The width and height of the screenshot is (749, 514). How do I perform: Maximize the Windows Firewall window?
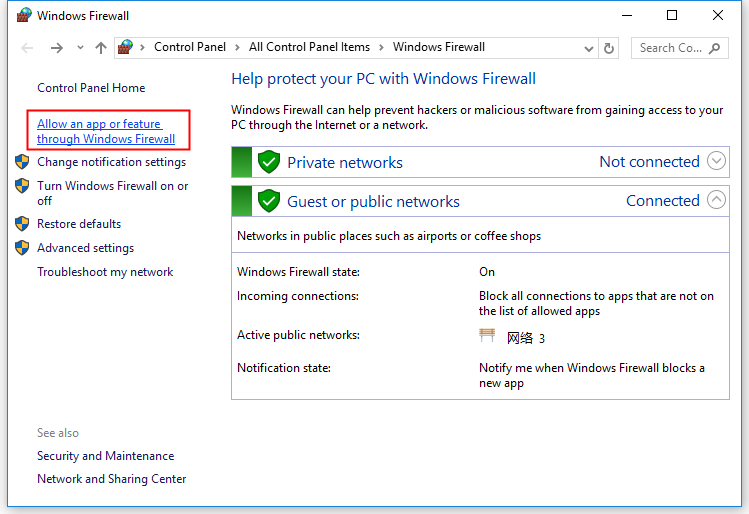(x=672, y=15)
